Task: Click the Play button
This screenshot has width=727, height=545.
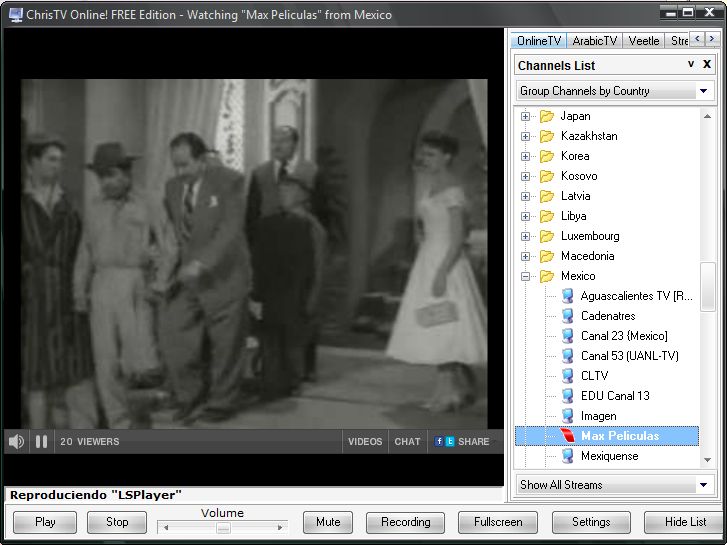Action: [45, 522]
